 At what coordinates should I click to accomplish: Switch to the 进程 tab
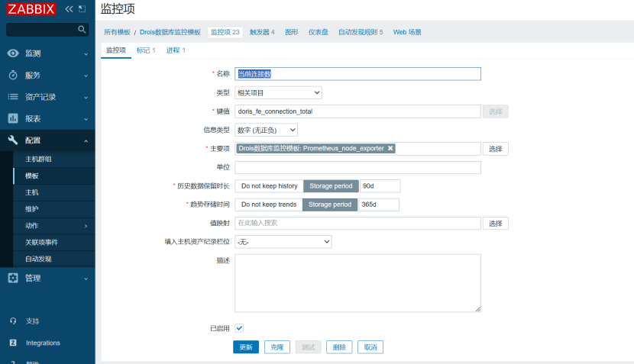click(176, 50)
